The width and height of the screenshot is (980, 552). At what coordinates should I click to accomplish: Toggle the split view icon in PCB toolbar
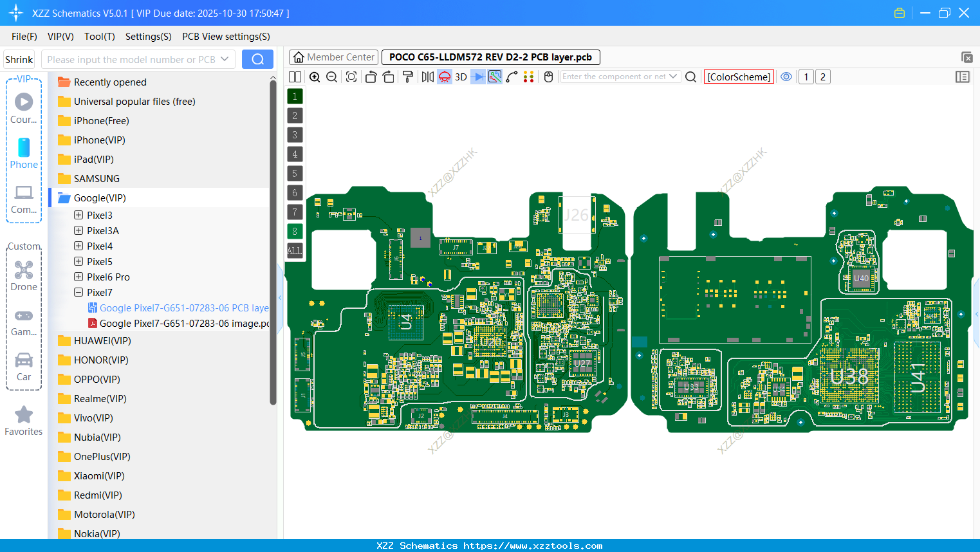click(295, 77)
